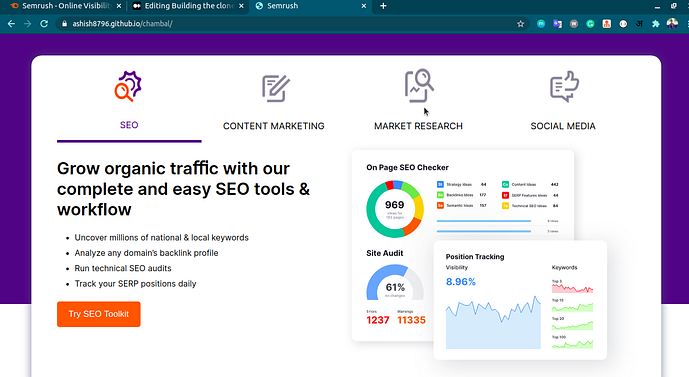Go forward in browser history
The image size is (689, 377).
pos(28,24)
